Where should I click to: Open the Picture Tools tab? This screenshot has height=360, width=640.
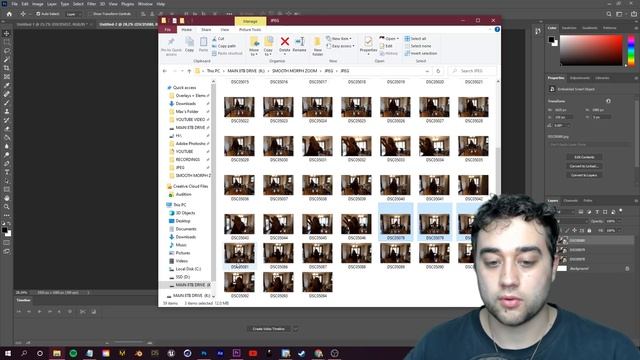tap(250, 30)
